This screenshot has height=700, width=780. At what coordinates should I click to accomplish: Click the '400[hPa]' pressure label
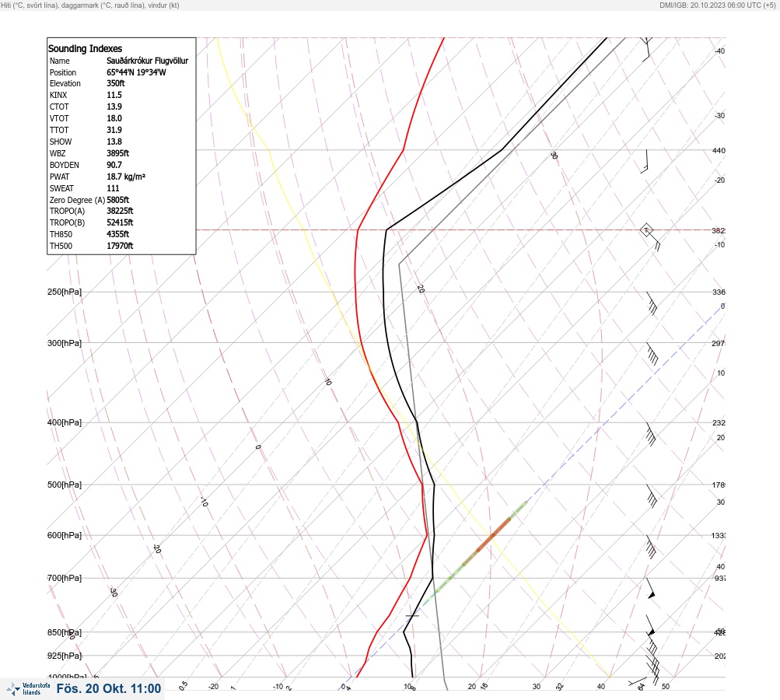(65, 422)
